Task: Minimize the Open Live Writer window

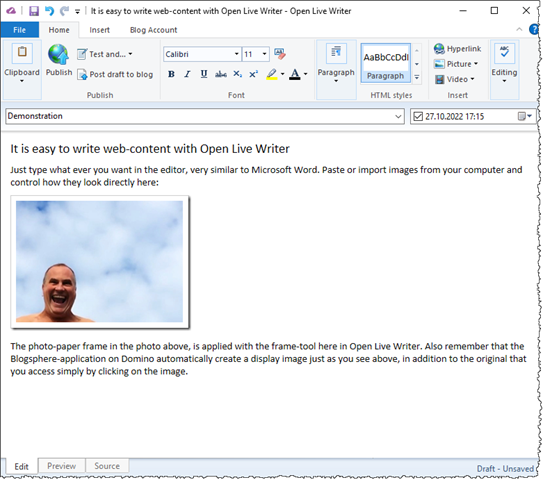Action: coord(463,11)
